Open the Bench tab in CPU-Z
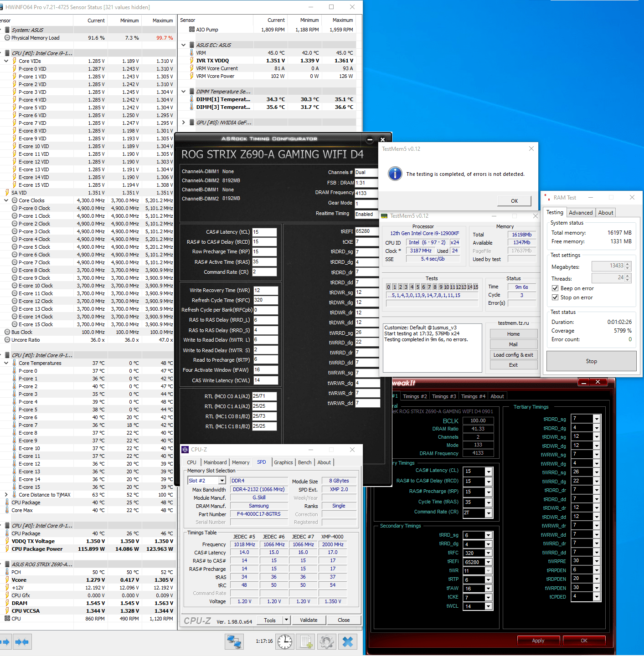 pyautogui.click(x=304, y=462)
